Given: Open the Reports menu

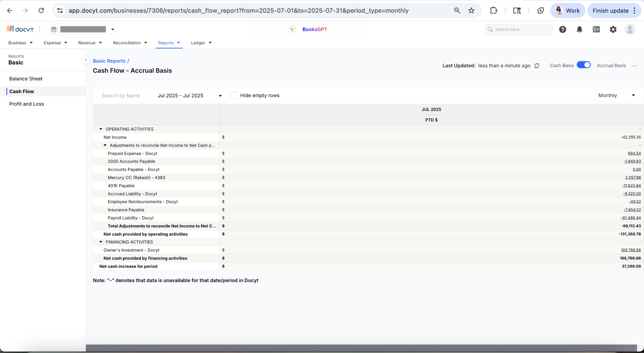Looking at the screenshot, I should click(x=169, y=43).
